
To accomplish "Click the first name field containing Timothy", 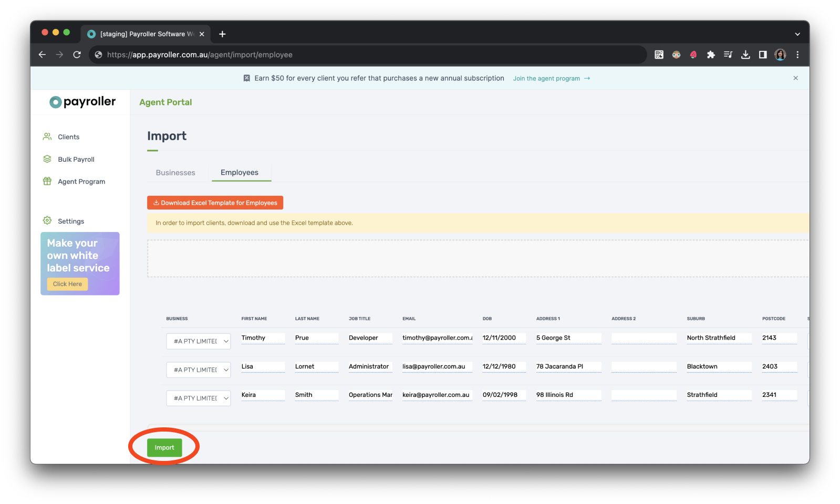I will [x=263, y=338].
